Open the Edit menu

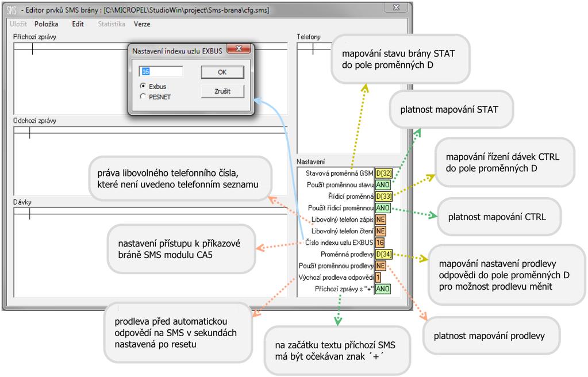coord(78,24)
